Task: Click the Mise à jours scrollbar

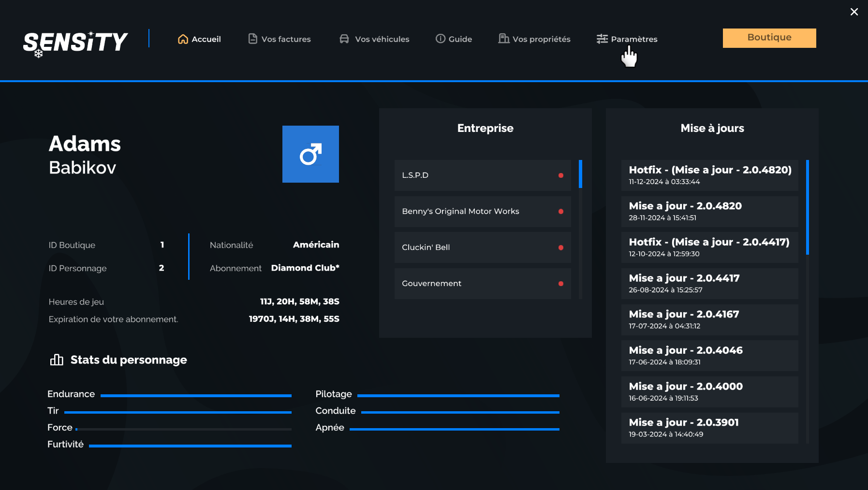Action: pyautogui.click(x=808, y=207)
